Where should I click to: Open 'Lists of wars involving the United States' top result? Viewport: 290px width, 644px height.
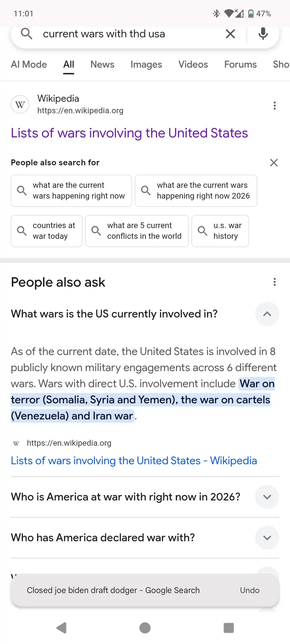tap(129, 133)
